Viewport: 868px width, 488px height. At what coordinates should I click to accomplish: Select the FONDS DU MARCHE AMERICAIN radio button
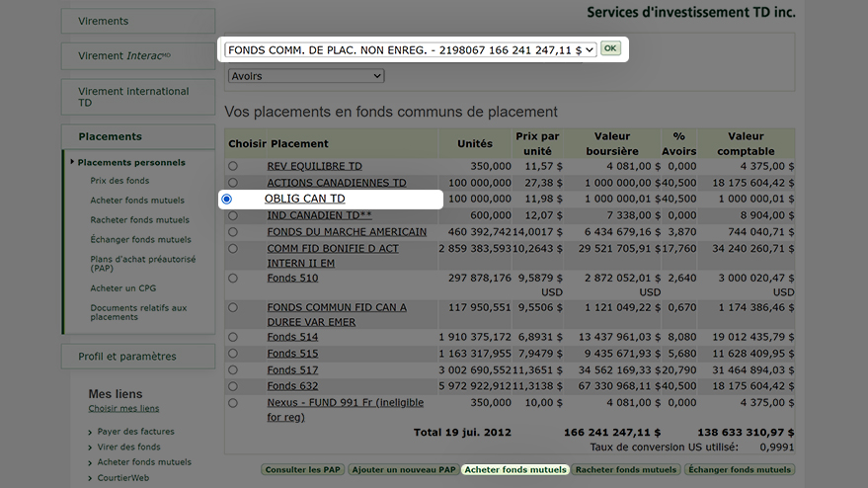point(232,232)
